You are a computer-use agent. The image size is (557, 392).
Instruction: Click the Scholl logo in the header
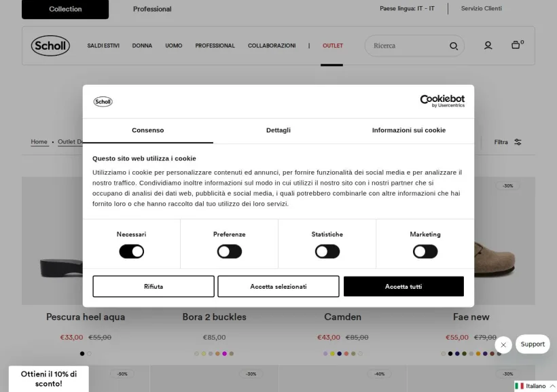tap(50, 46)
